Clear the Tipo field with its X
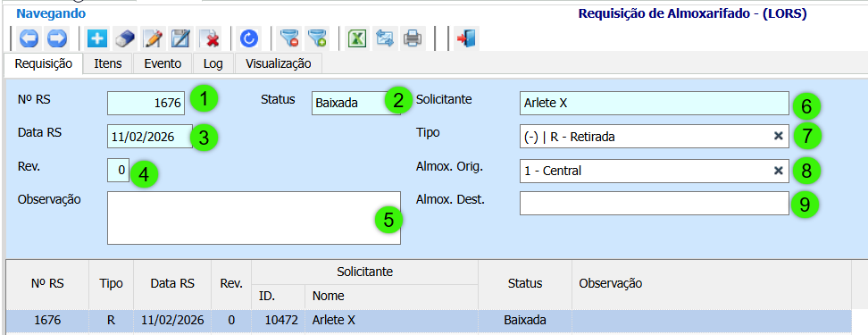The height and width of the screenshot is (335, 868). [x=779, y=136]
